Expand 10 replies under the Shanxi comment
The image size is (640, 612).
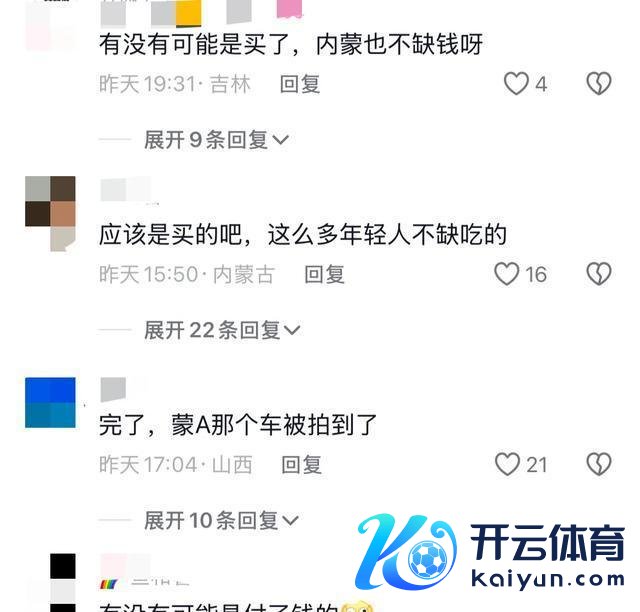point(222,521)
